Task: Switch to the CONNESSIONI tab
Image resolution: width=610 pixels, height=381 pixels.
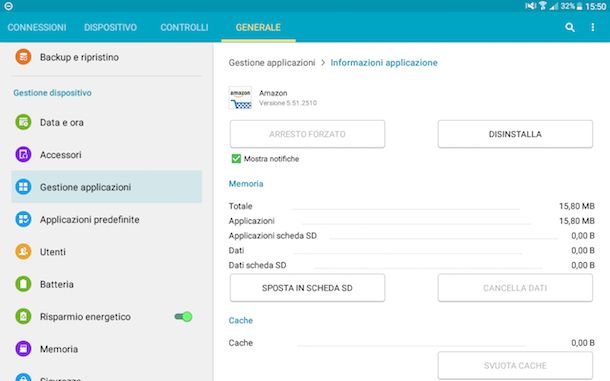Action: point(37,27)
